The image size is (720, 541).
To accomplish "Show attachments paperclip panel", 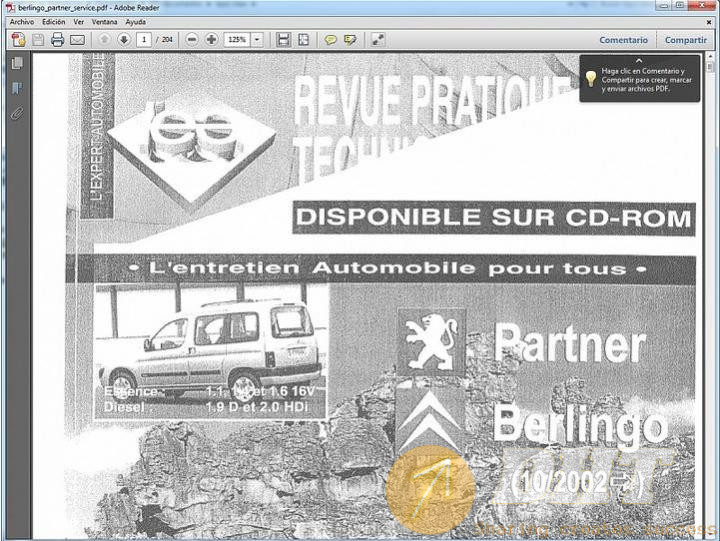I will click(17, 113).
